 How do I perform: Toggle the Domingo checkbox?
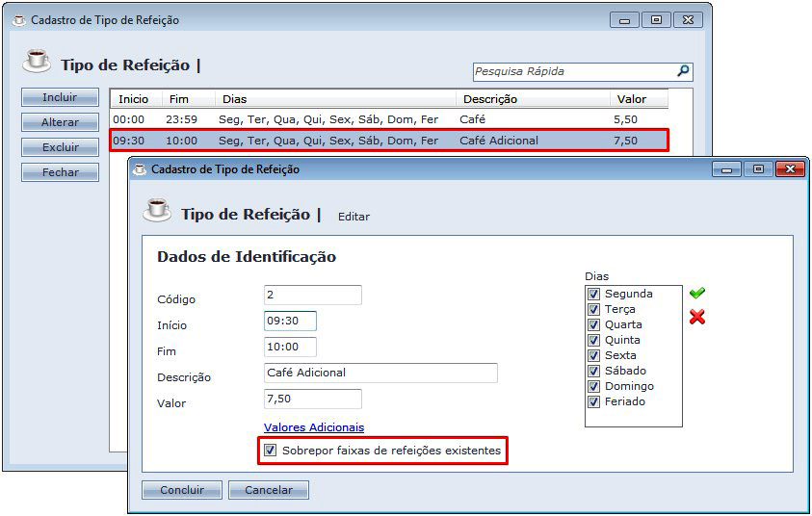point(593,386)
